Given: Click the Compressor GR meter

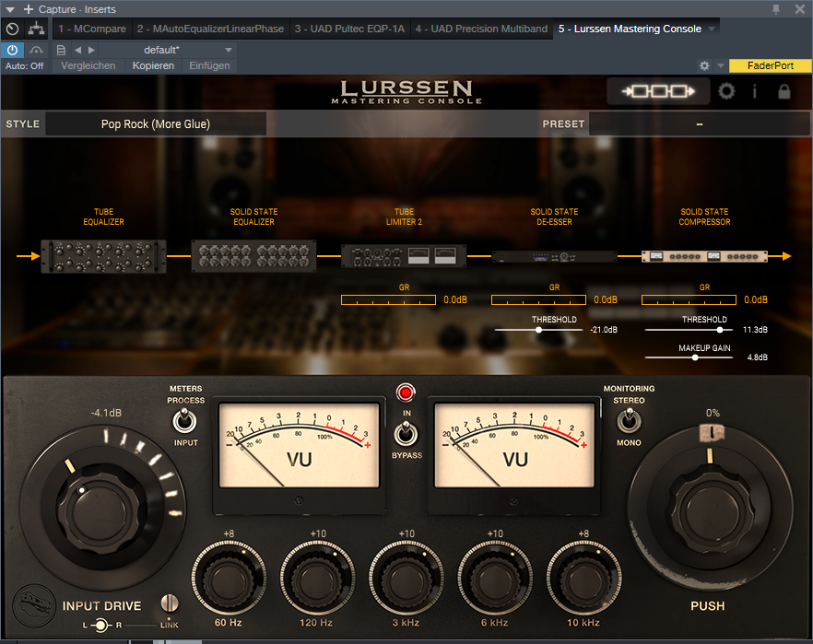Looking at the screenshot, I should pyautogui.click(x=689, y=299).
